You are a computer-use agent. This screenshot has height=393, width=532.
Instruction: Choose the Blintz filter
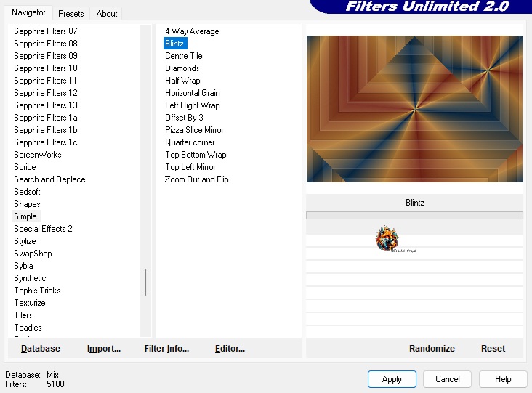pyautogui.click(x=174, y=44)
